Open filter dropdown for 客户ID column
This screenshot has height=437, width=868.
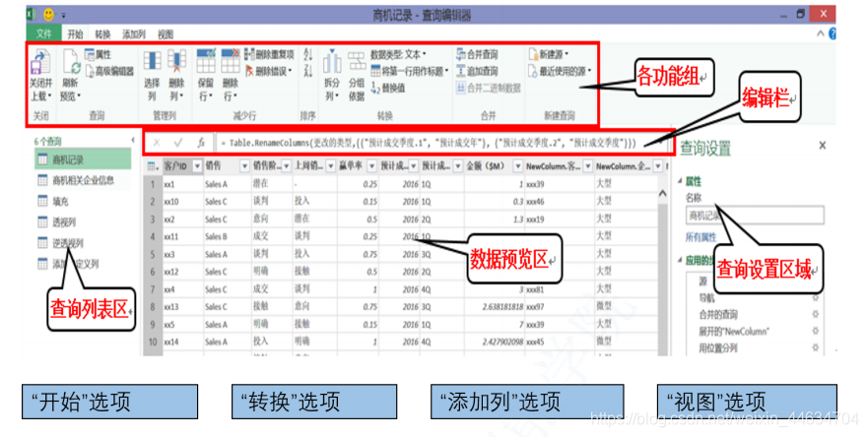196,166
